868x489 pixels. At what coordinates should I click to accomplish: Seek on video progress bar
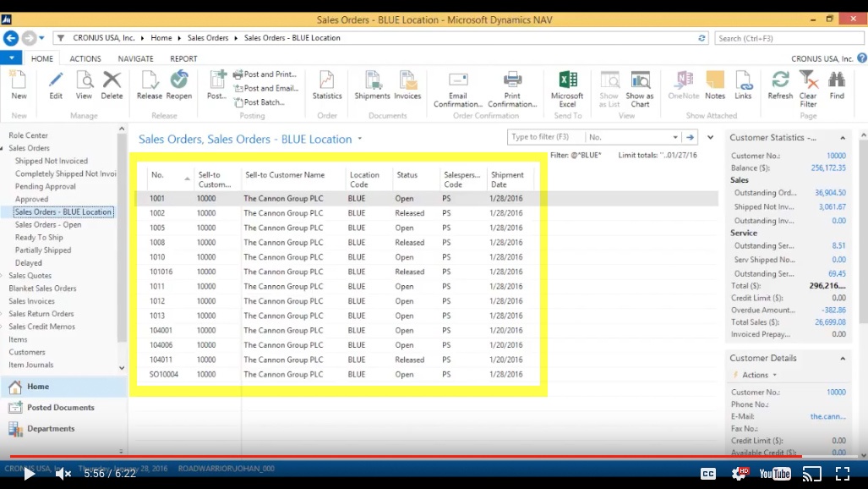tap(434, 457)
